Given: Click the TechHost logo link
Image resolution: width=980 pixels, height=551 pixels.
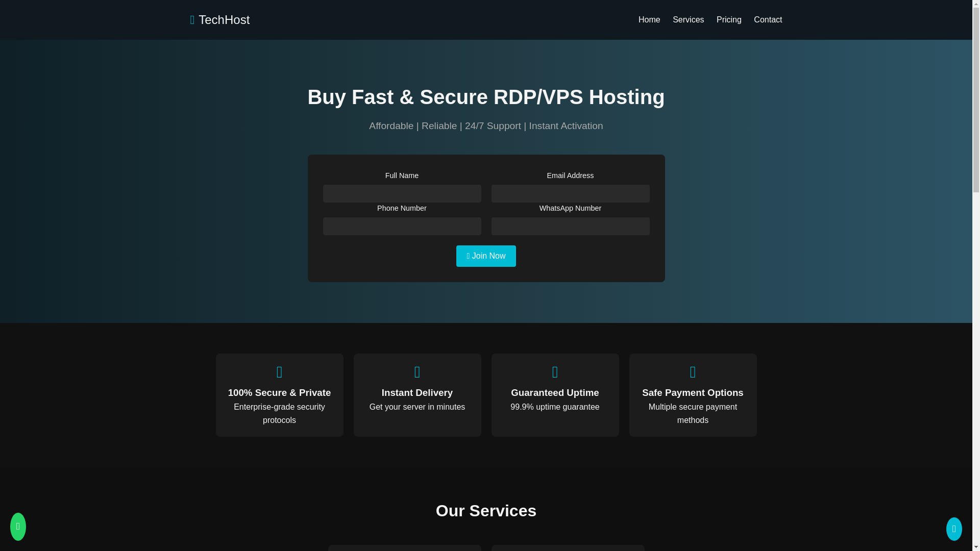Looking at the screenshot, I should [219, 20].
